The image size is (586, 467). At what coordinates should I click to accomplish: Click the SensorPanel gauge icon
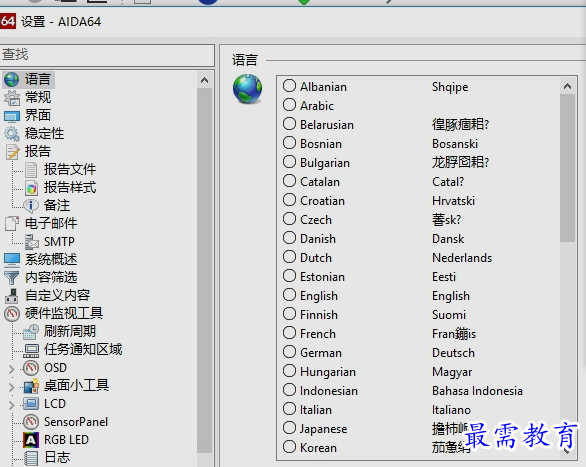(x=31, y=422)
